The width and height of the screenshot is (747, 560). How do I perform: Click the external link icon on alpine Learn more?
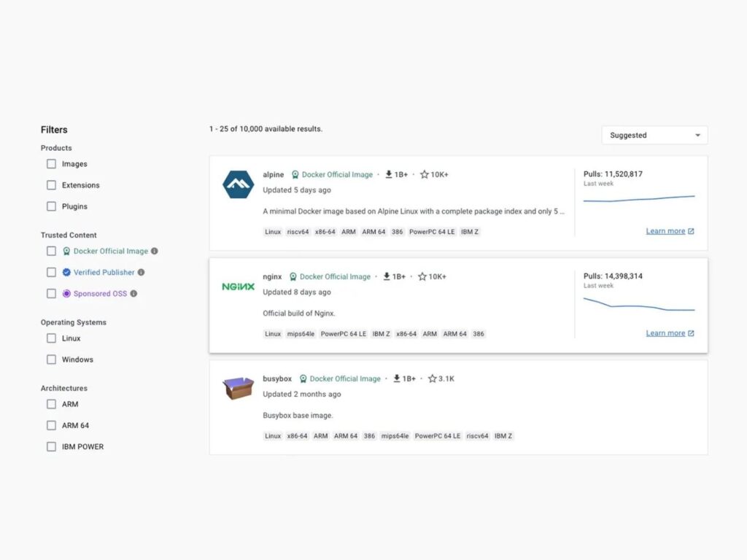click(x=691, y=231)
